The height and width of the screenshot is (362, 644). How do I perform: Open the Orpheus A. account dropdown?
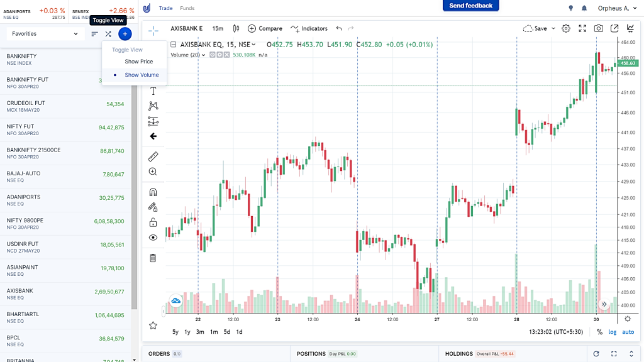[617, 8]
